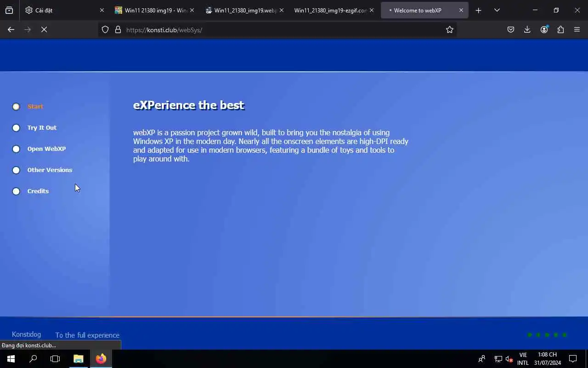
Task: Click the Start label in the sidebar
Action: point(35,106)
